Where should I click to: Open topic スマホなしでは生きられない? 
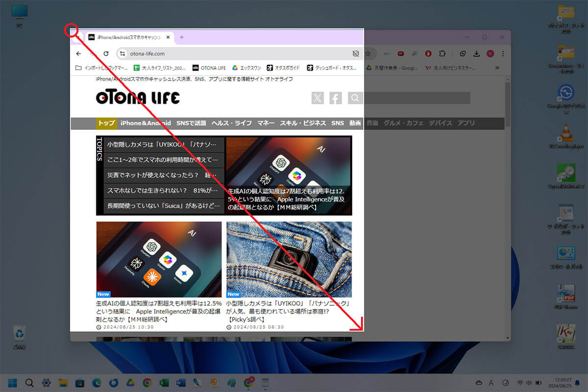(x=164, y=190)
